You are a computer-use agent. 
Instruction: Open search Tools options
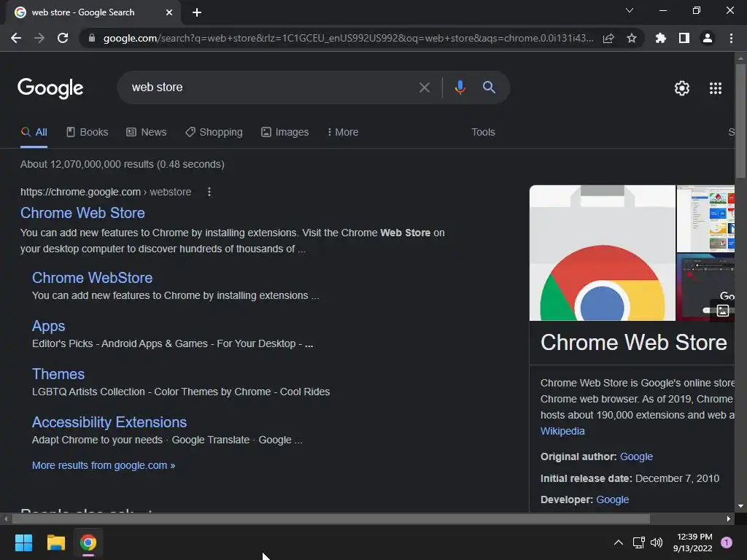click(483, 133)
